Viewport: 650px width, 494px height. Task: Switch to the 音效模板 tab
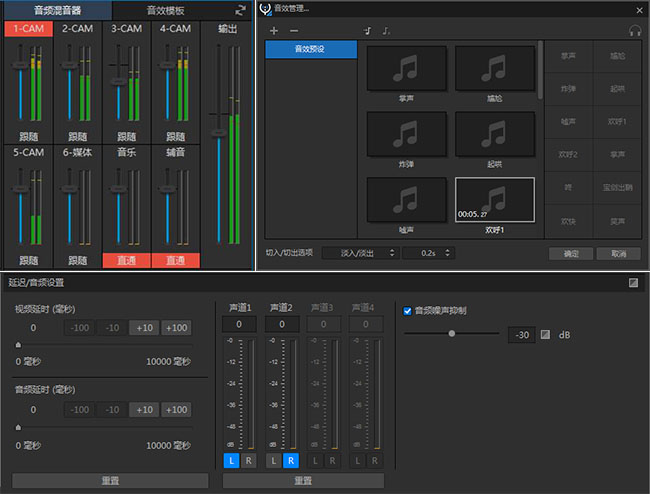pyautogui.click(x=165, y=10)
